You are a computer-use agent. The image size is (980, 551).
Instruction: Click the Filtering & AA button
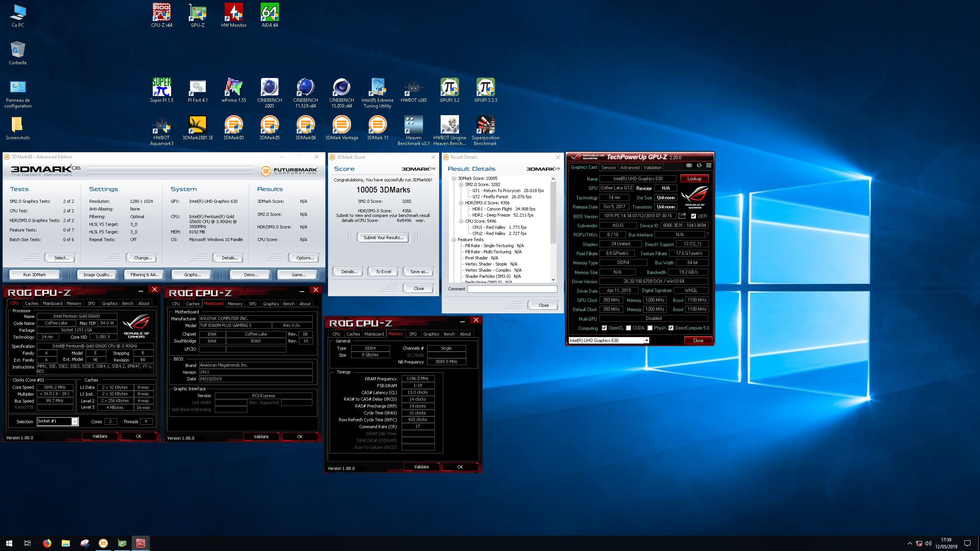[x=145, y=275]
